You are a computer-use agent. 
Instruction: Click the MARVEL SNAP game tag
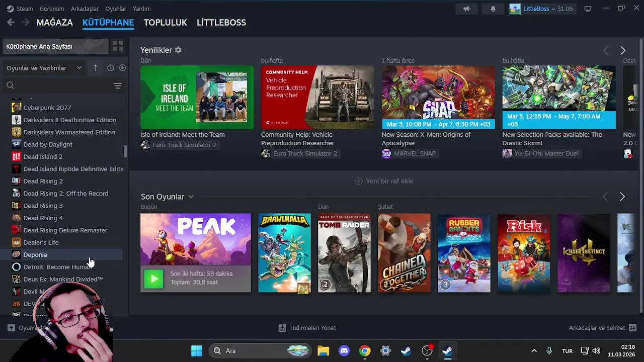(x=410, y=153)
